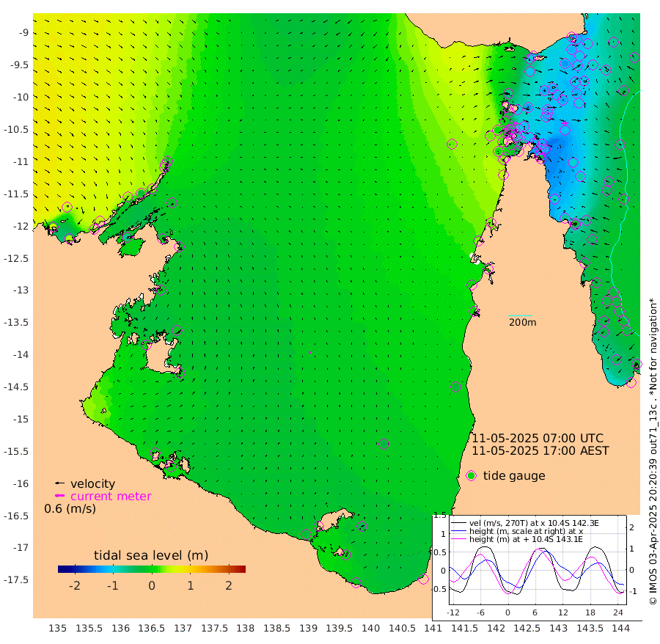This screenshot has height=644, width=660.
Task: Click longitude axis label '135'
Action: click(58, 629)
